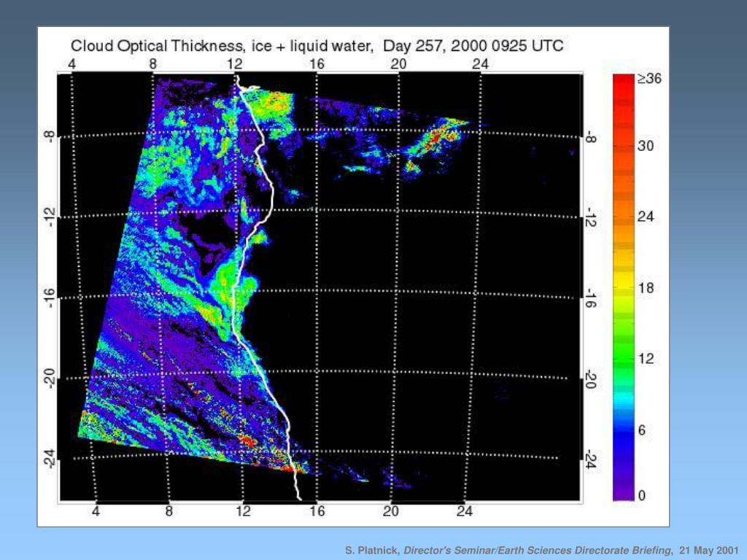Click "Day 257, 2000 0925 UTC" in title
Image resolution: width=747 pixels, height=560 pixels.
tap(473, 46)
